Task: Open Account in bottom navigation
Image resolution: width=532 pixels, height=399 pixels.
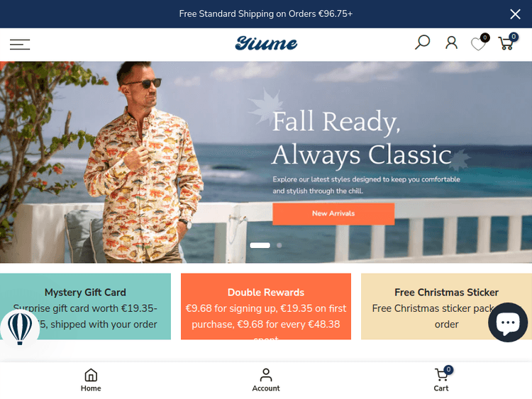Action: coord(266,380)
